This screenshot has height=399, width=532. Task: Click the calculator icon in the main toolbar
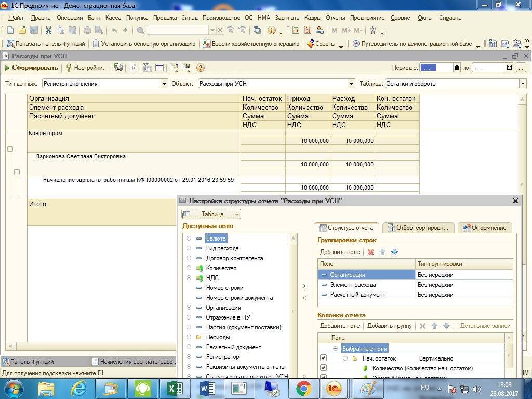pyautogui.click(x=296, y=30)
